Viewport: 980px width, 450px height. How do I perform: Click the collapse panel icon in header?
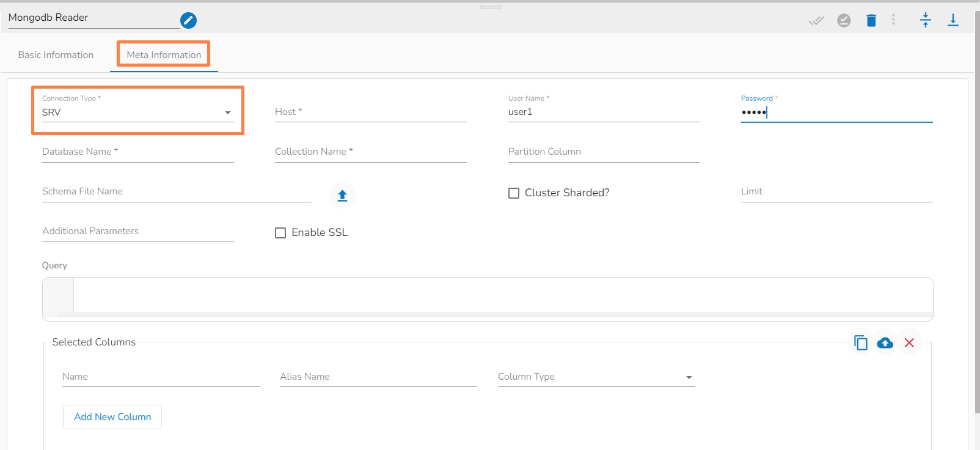pos(926,20)
